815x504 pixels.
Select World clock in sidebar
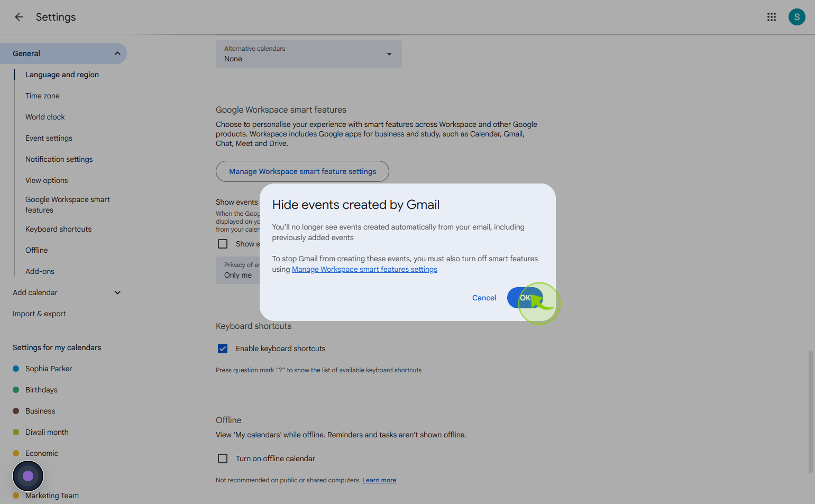tap(45, 117)
